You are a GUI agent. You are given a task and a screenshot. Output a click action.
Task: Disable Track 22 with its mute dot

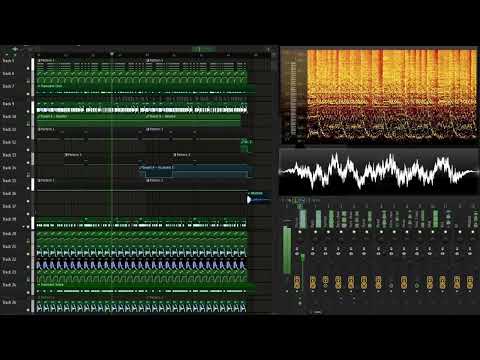click(x=28, y=267)
